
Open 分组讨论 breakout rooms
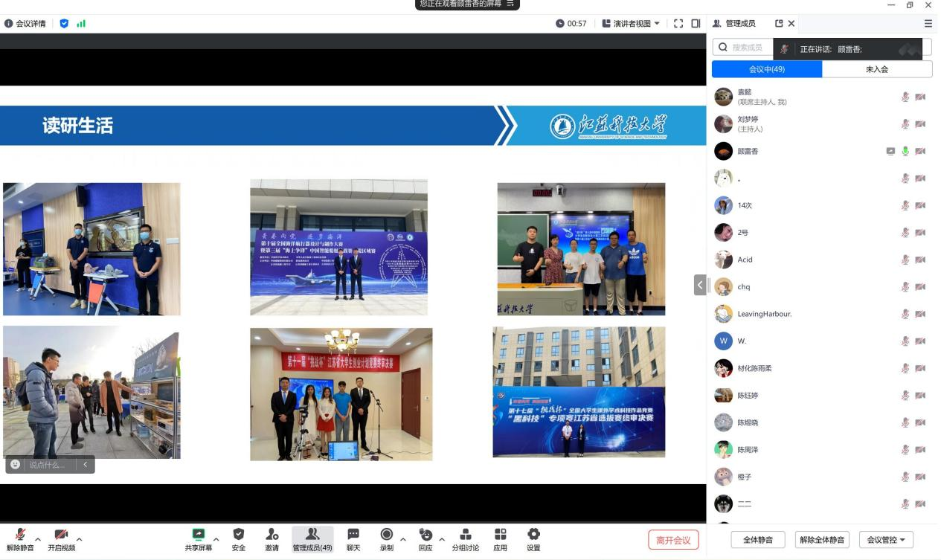click(x=466, y=539)
